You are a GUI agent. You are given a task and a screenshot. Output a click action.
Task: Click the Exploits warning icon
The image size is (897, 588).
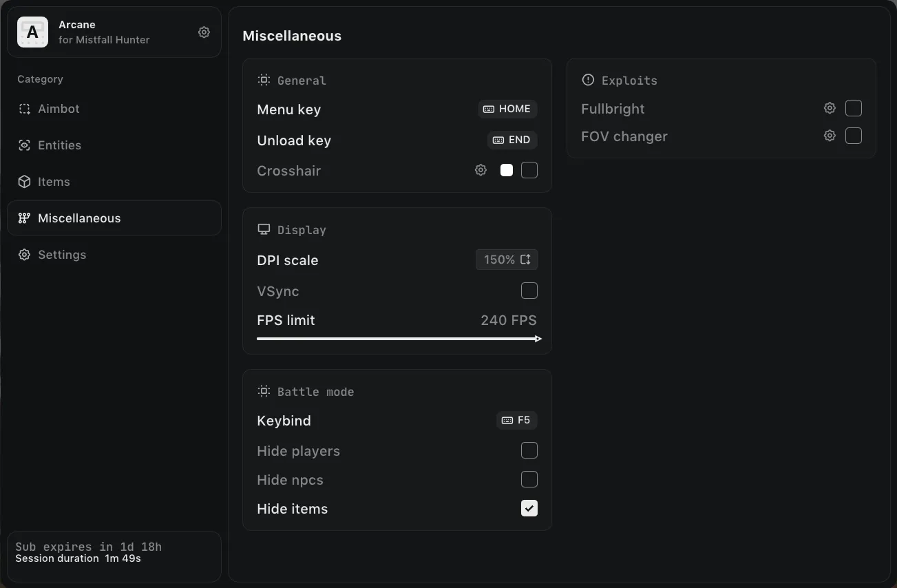click(x=588, y=80)
